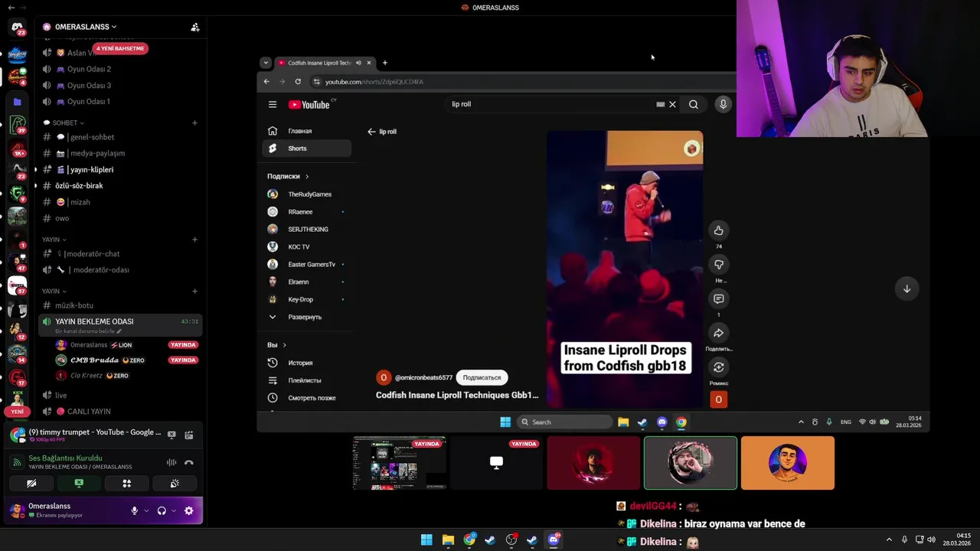This screenshot has height=551, width=980.
Task: Toggle Discord camera on or off
Action: (31, 484)
